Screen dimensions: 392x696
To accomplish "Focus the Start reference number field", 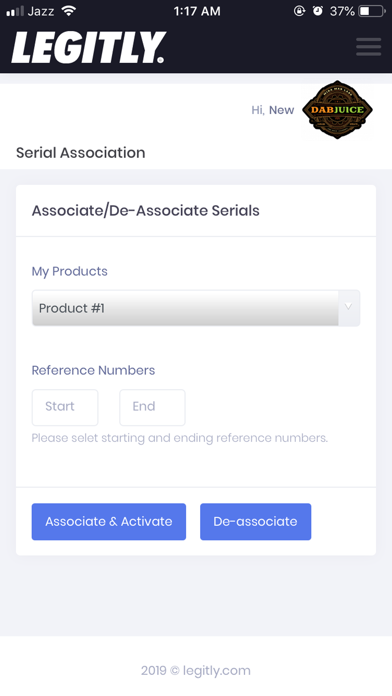I will [x=65, y=407].
